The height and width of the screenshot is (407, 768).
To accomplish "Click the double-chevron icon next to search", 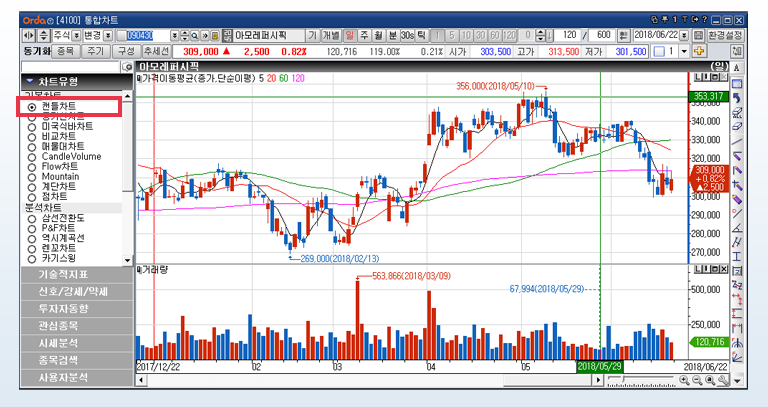I will pos(205,35).
